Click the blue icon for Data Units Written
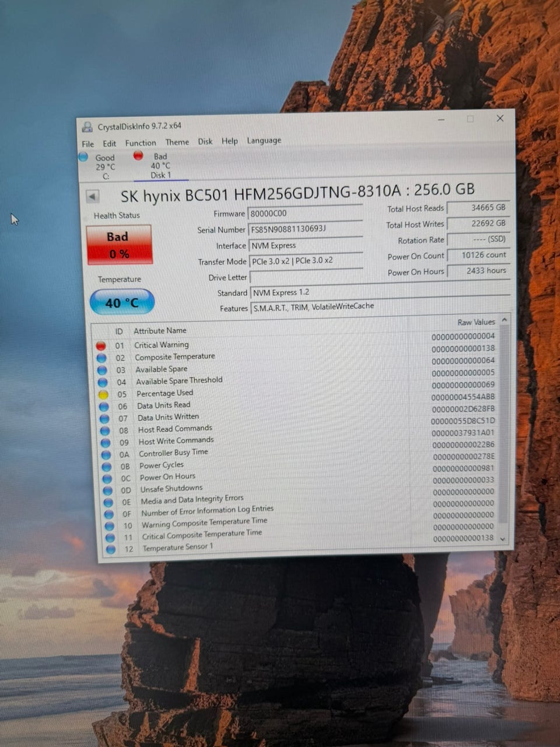 tap(104, 418)
